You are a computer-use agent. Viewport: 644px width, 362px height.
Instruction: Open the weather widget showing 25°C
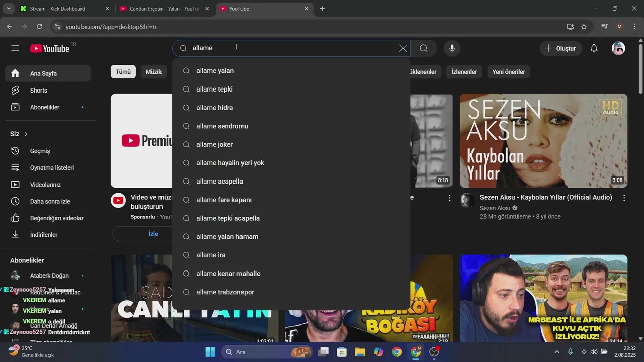31,351
